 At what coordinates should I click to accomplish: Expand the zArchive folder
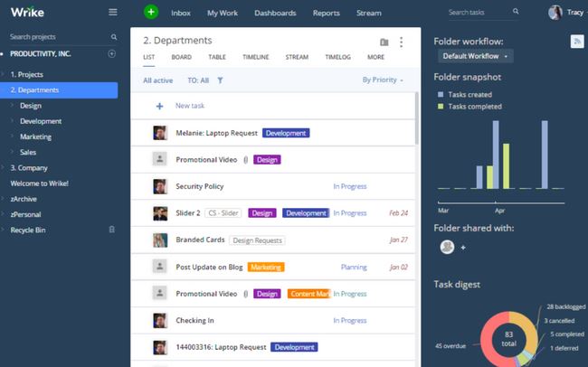(3, 199)
